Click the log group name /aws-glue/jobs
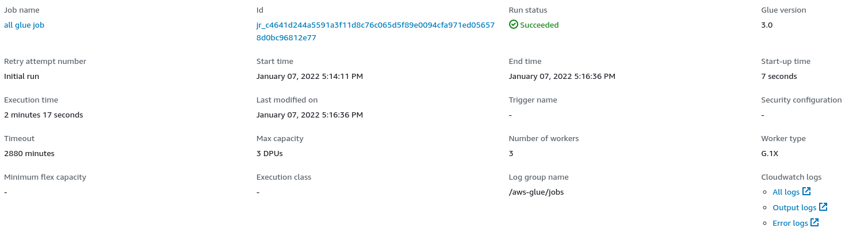868x235 pixels. pos(536,192)
